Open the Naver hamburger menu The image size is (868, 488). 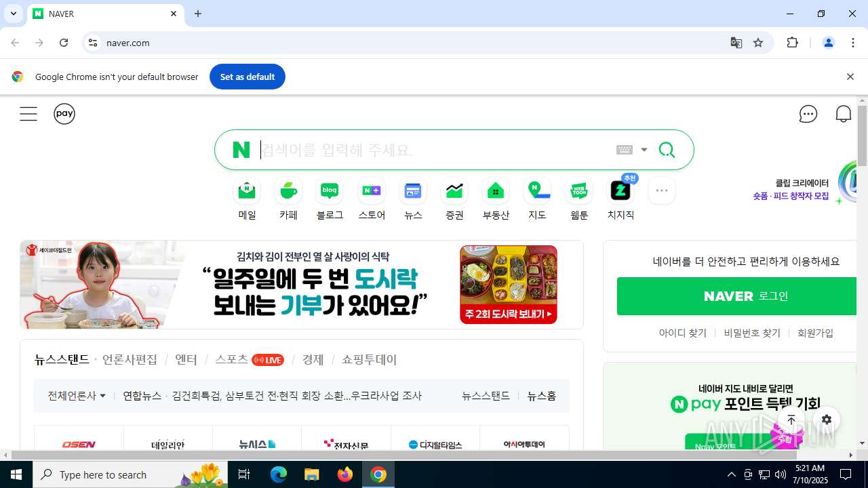[28, 114]
